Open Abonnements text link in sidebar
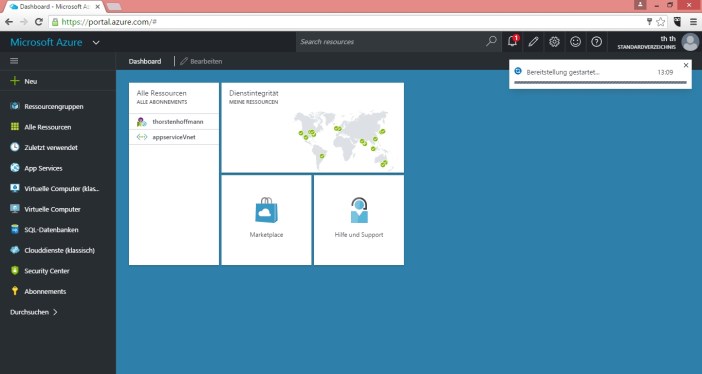 pos(45,292)
